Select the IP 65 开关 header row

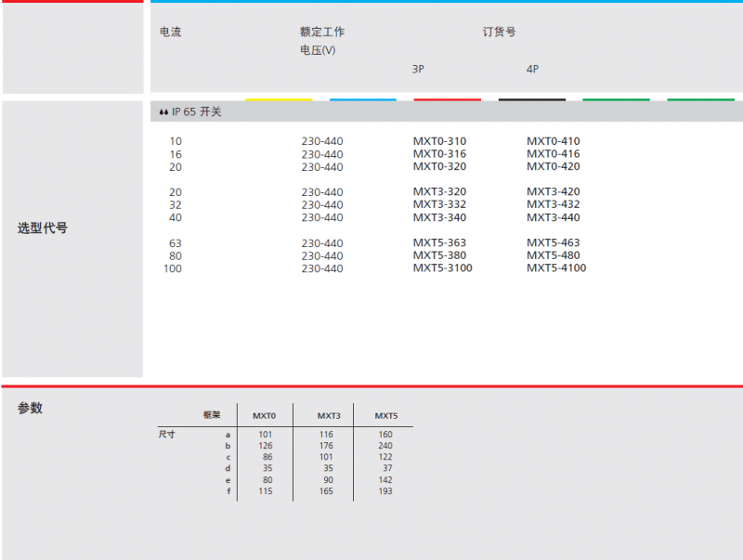coord(446,111)
